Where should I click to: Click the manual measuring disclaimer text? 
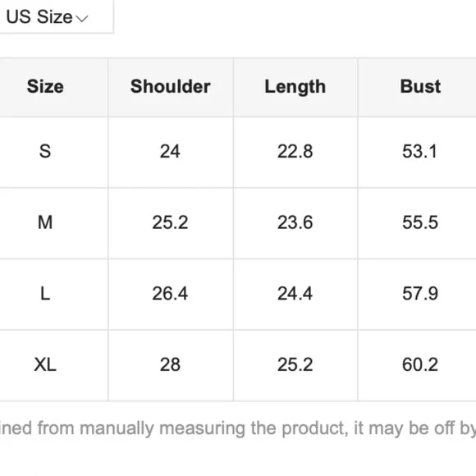click(x=238, y=428)
